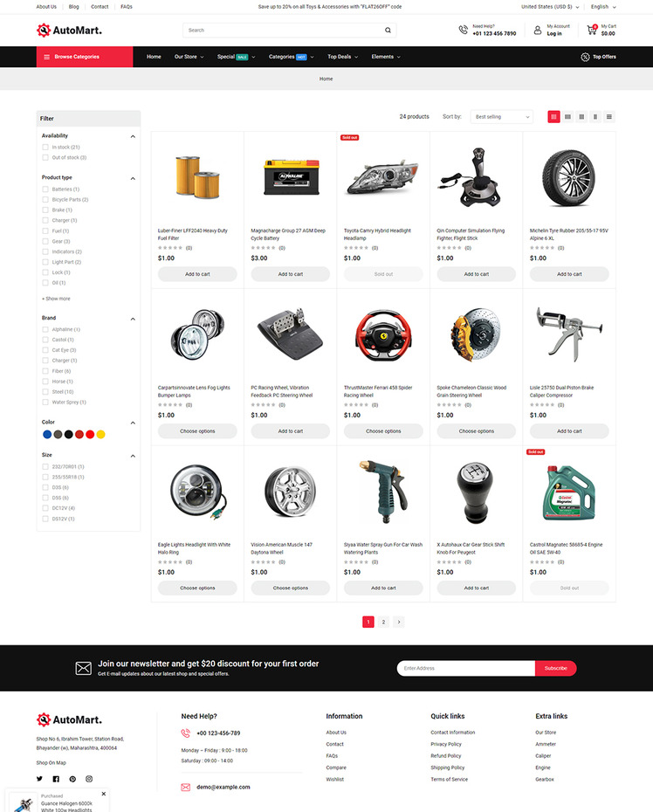Open the Twitter icon in footer
653x812 pixels.
click(39, 779)
